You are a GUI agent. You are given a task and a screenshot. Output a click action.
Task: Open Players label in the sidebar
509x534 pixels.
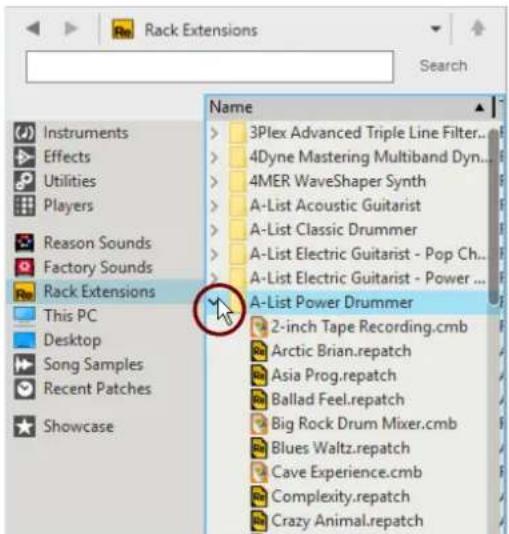68,206
